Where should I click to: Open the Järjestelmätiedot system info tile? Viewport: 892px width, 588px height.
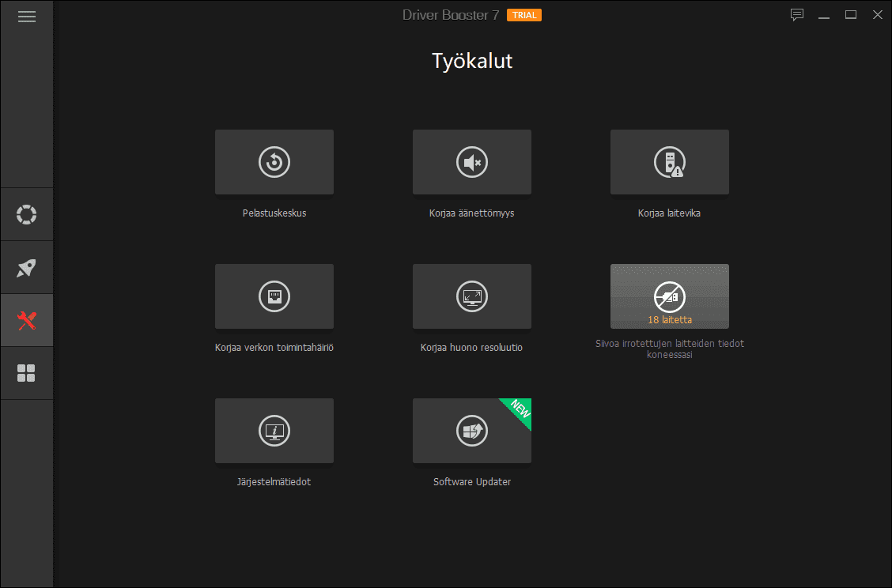(274, 431)
